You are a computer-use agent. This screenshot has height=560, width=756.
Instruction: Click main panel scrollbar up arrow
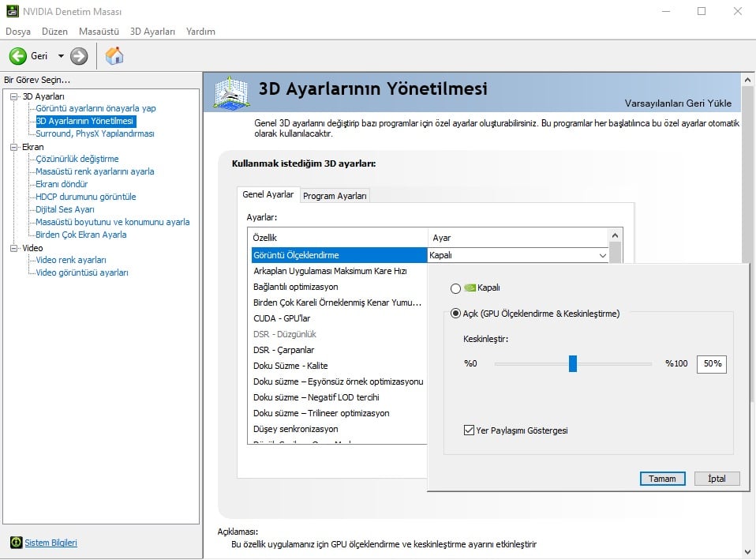point(747,80)
